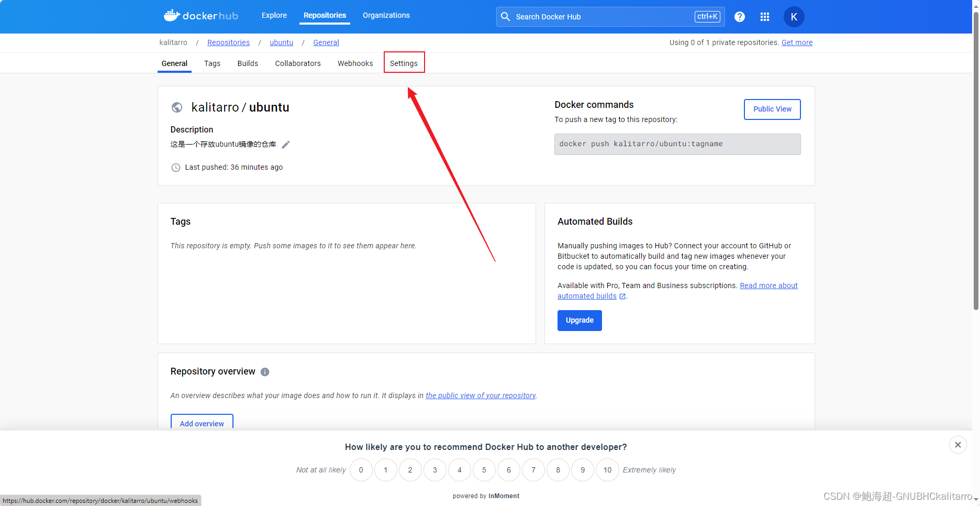This screenshot has height=506, width=980.
Task: Select rating 3 in the survey
Action: coord(435,470)
